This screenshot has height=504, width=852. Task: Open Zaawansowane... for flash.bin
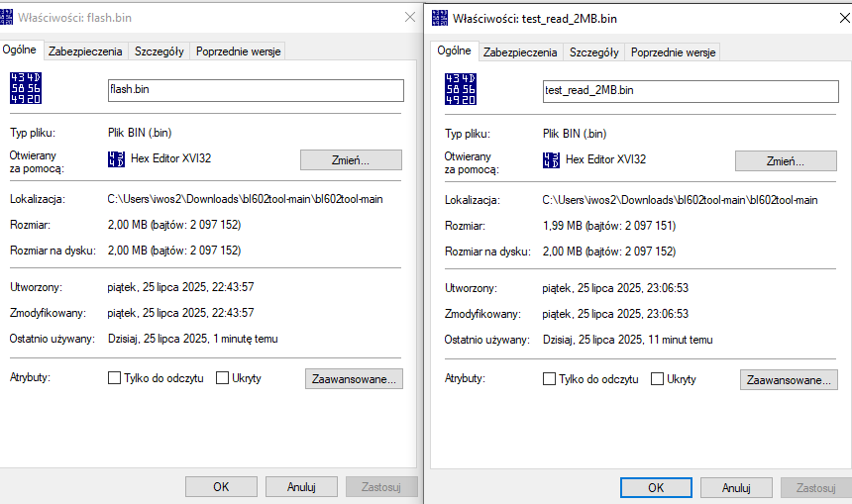coord(354,379)
